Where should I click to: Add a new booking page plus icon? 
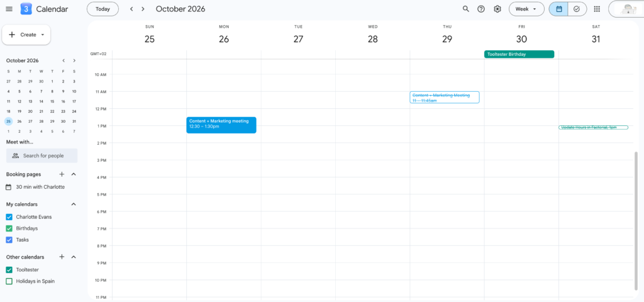pyautogui.click(x=62, y=174)
